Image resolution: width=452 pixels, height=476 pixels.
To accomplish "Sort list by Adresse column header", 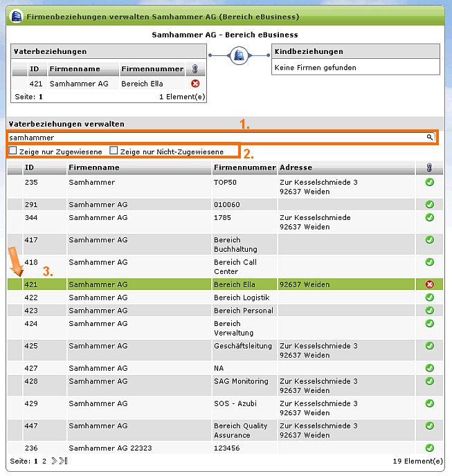I will [296, 167].
